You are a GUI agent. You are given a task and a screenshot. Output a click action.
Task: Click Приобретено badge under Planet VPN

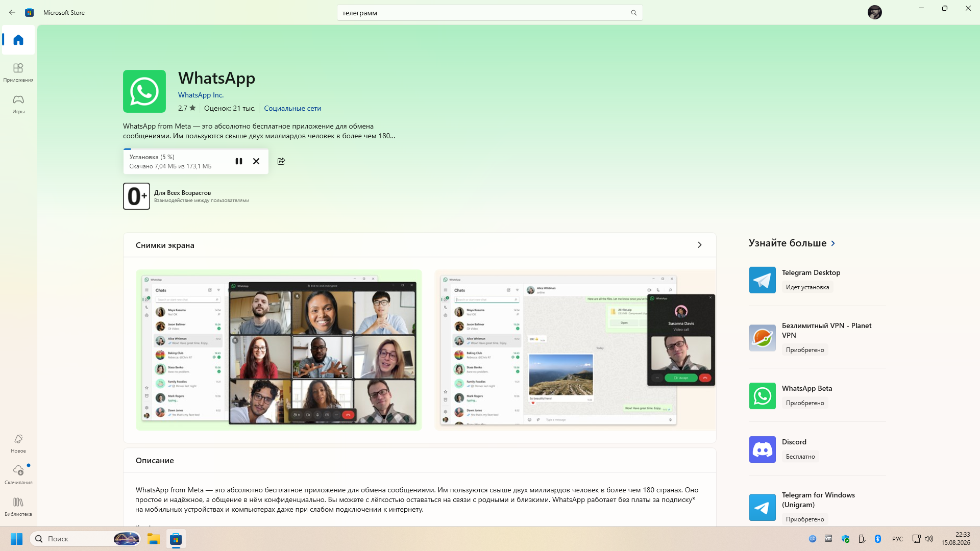point(805,350)
